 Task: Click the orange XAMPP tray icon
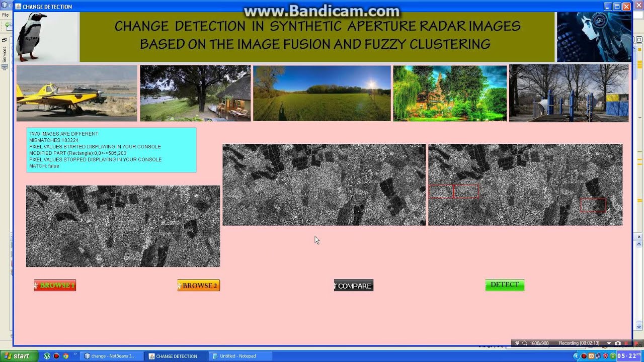592,356
